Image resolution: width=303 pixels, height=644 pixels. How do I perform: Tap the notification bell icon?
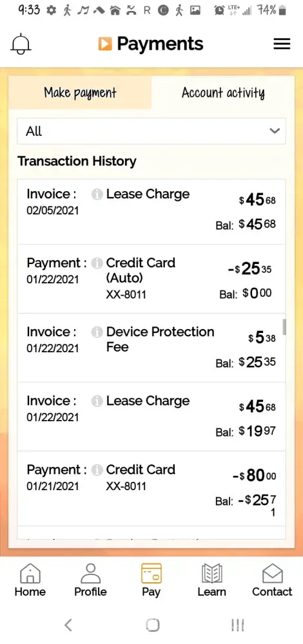21,44
